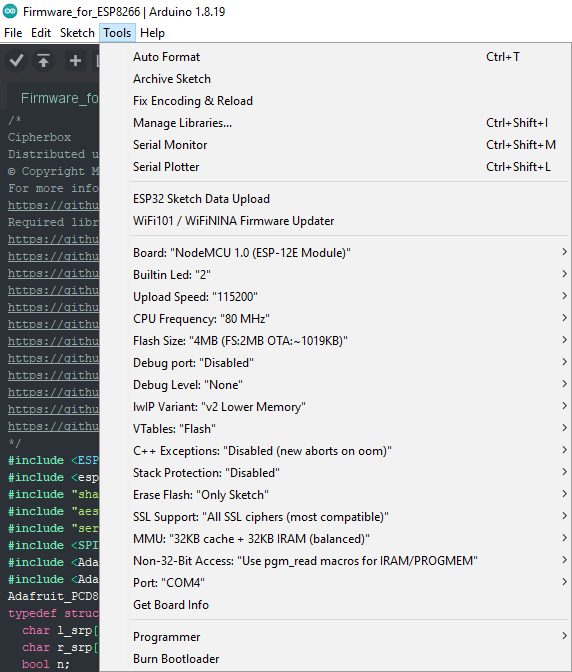Expand the Programmer submenu
Screen dimensions: 572x672
(335, 637)
